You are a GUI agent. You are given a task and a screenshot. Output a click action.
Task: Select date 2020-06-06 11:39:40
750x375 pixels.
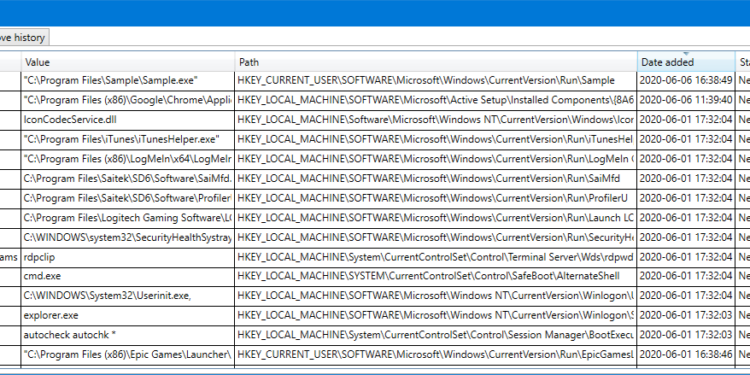pos(686,100)
